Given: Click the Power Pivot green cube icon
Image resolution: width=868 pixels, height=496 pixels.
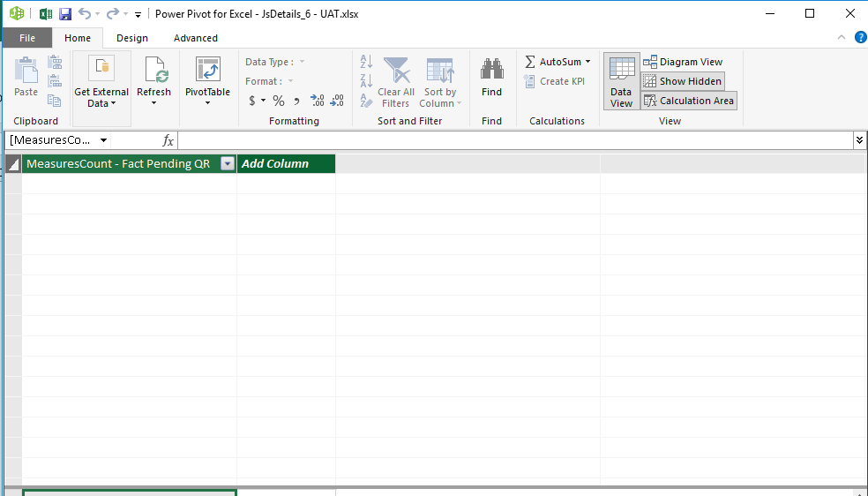Looking at the screenshot, I should (x=17, y=13).
